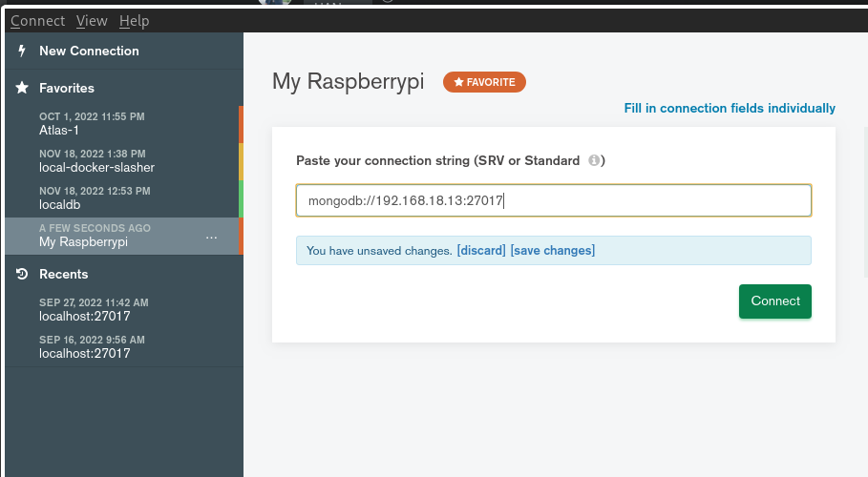Click the green Connect button
Screen dimensions: 868x477
click(775, 301)
